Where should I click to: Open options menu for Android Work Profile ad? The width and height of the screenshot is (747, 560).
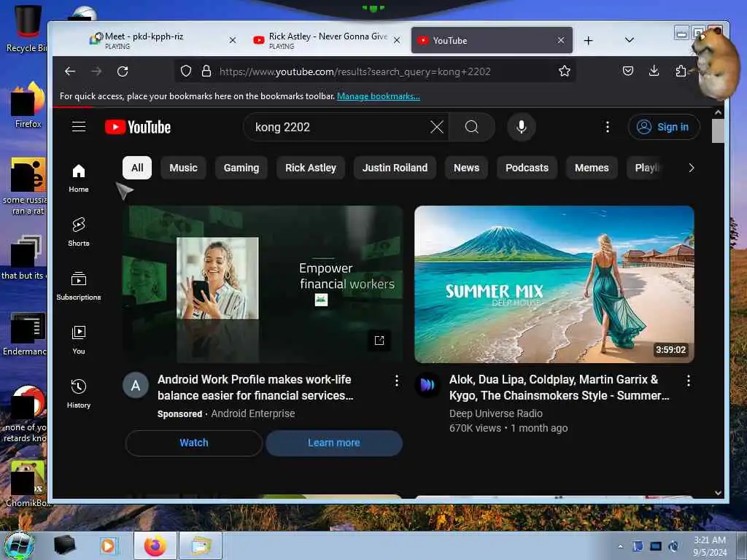tap(396, 381)
